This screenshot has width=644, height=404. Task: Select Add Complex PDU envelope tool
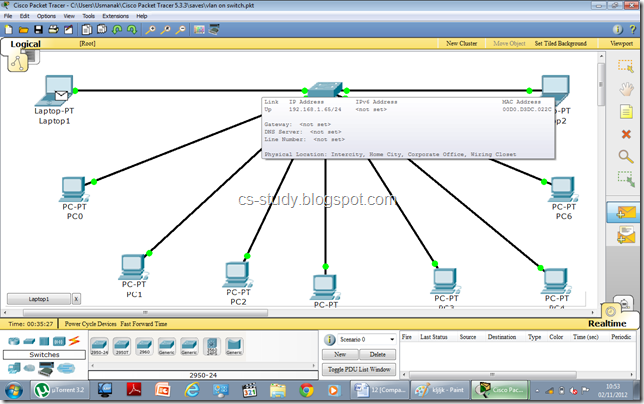[626, 235]
